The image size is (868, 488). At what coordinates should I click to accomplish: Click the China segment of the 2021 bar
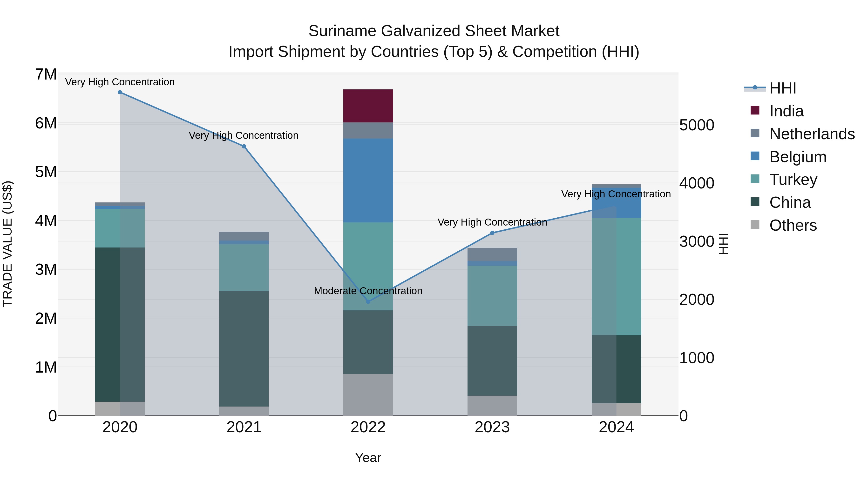coord(244,349)
